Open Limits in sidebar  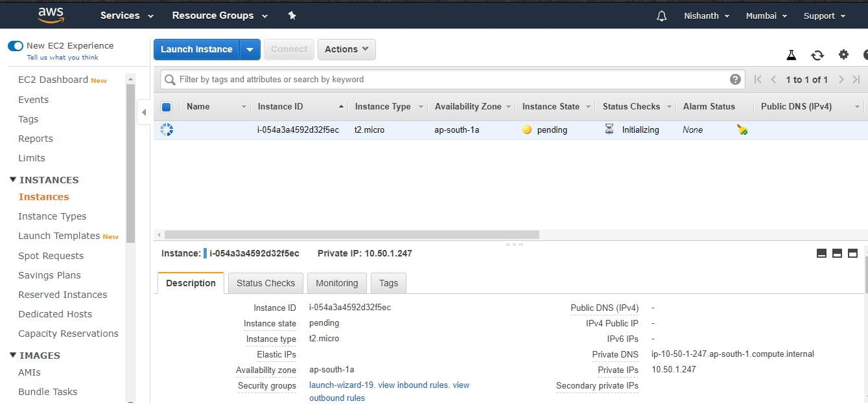(x=32, y=158)
